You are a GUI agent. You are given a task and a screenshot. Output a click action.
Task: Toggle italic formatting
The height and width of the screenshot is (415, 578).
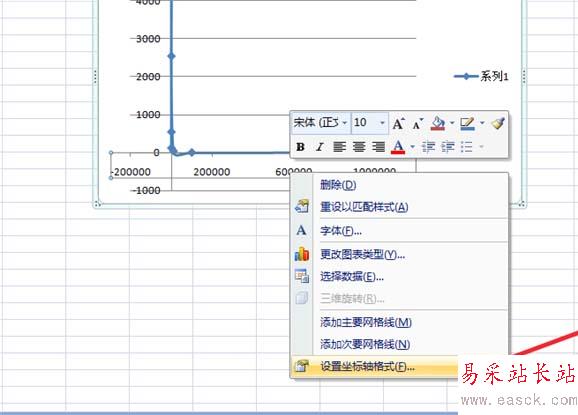[320, 147]
